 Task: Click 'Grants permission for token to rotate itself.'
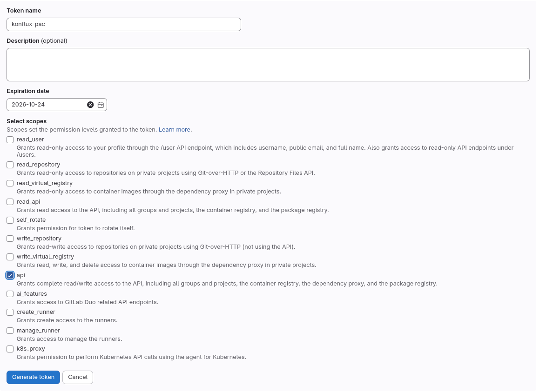click(76, 228)
